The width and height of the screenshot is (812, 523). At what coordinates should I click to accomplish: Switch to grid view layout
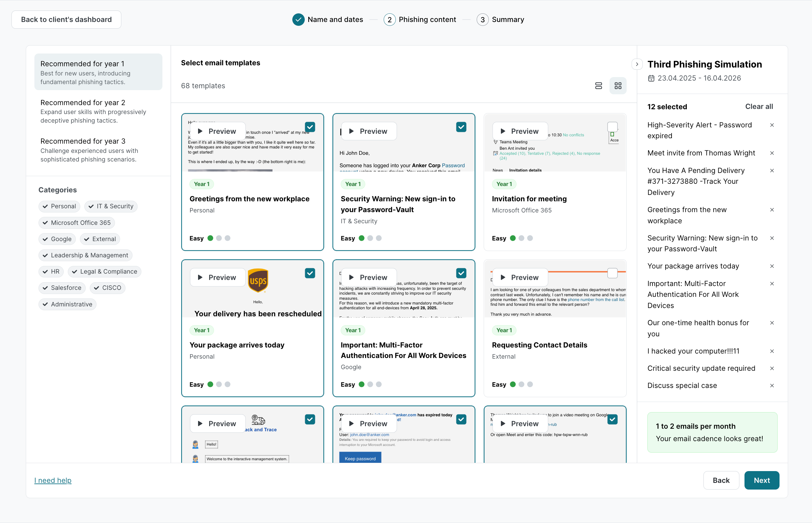click(x=618, y=86)
